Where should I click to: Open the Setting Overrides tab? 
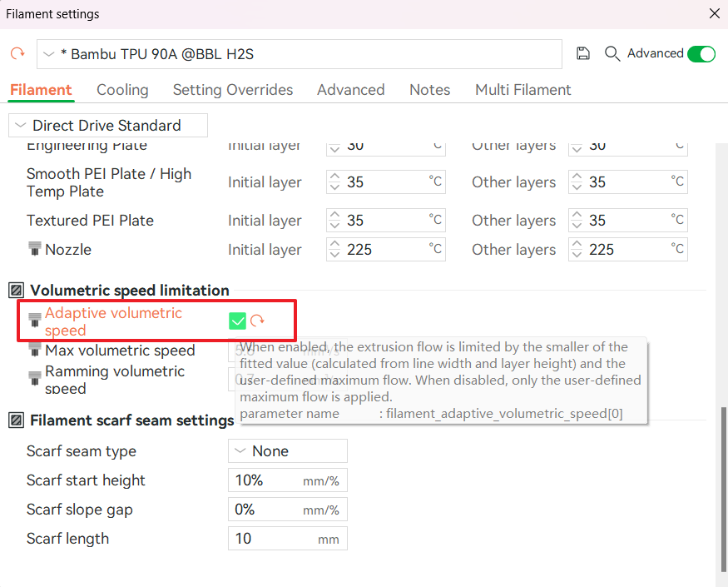(233, 90)
